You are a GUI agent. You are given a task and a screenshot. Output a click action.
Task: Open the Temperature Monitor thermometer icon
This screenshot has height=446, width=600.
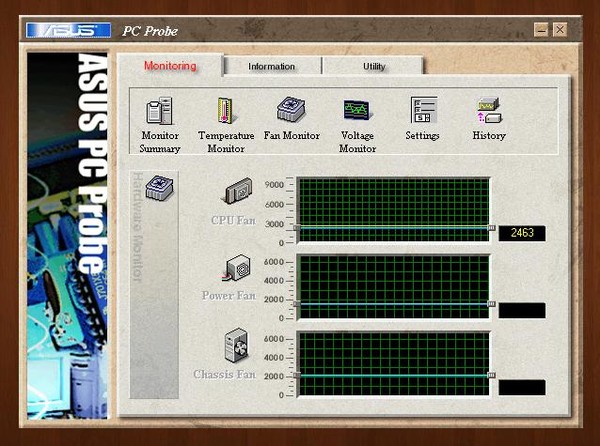226,111
